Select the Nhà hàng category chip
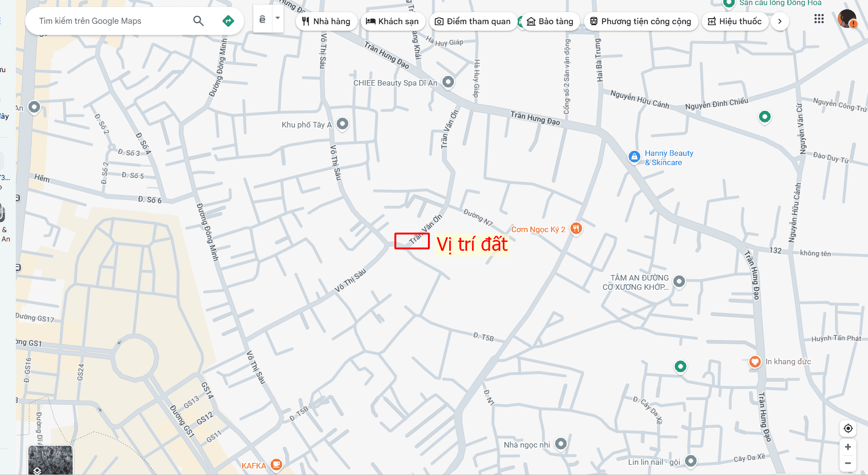Image resolution: width=868 pixels, height=475 pixels. (326, 21)
